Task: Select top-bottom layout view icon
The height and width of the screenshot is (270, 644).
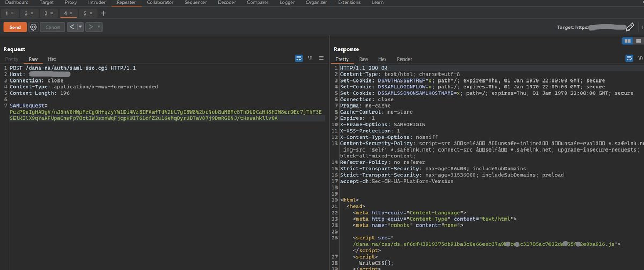Action: pyautogui.click(x=639, y=41)
